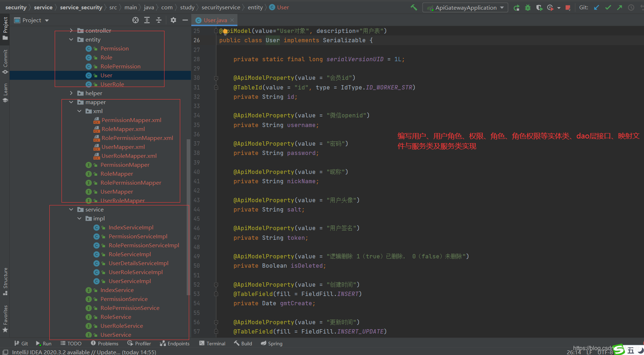This screenshot has height=355, width=644.
Task: Click the Project tree vertical scrollbar
Action: 188,217
